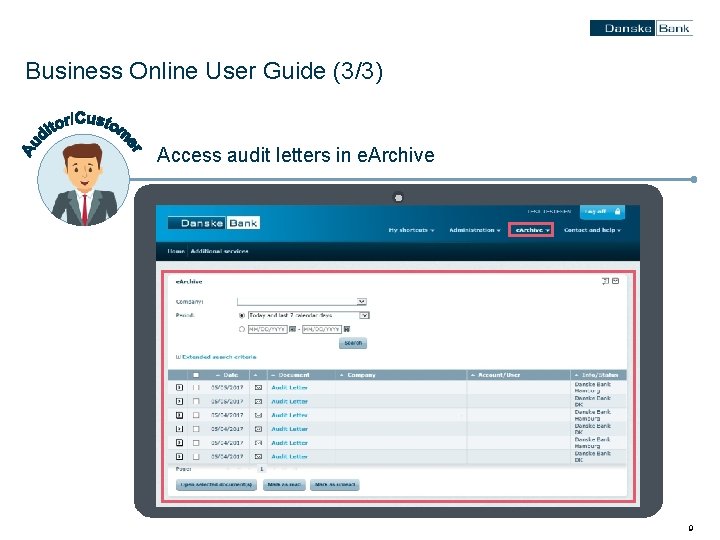Click the start date MM/DD/YYYY field

tap(268, 329)
